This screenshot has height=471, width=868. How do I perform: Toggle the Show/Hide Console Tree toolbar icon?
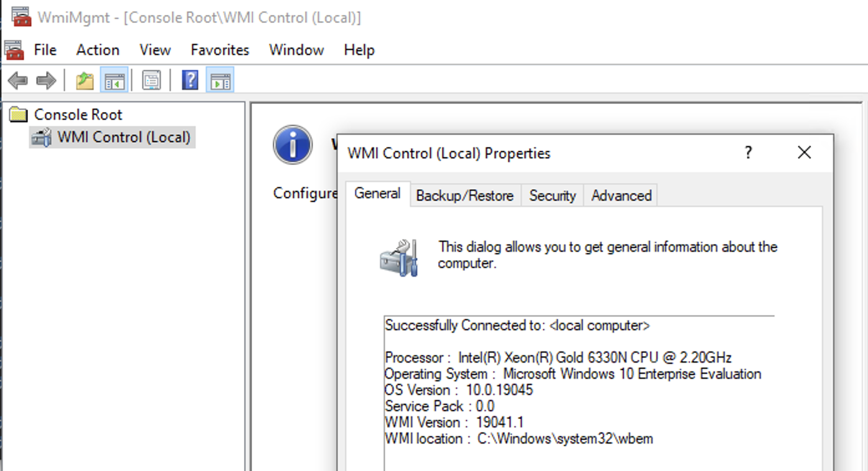[115, 80]
